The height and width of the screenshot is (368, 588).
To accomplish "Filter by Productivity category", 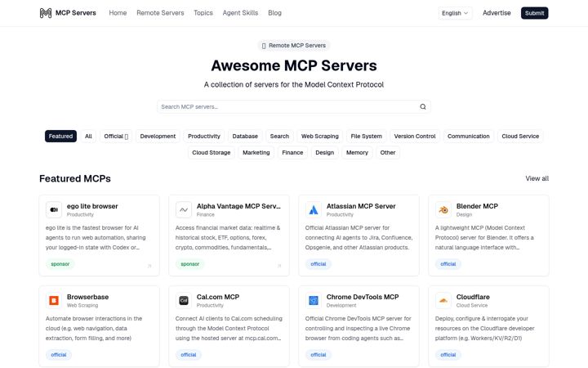I will (204, 136).
